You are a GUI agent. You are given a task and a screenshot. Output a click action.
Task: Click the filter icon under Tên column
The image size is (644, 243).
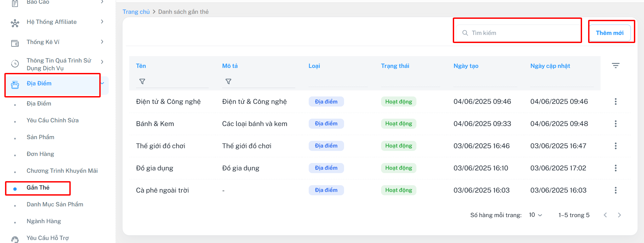point(142,81)
